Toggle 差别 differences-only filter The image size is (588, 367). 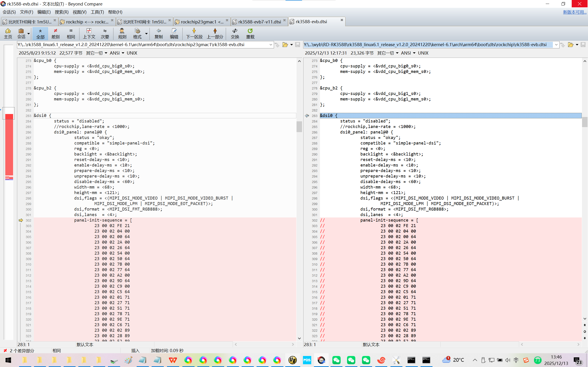coord(55,33)
